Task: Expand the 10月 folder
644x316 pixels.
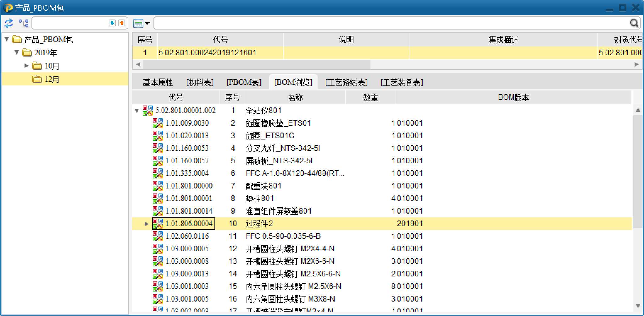Action: click(27, 66)
